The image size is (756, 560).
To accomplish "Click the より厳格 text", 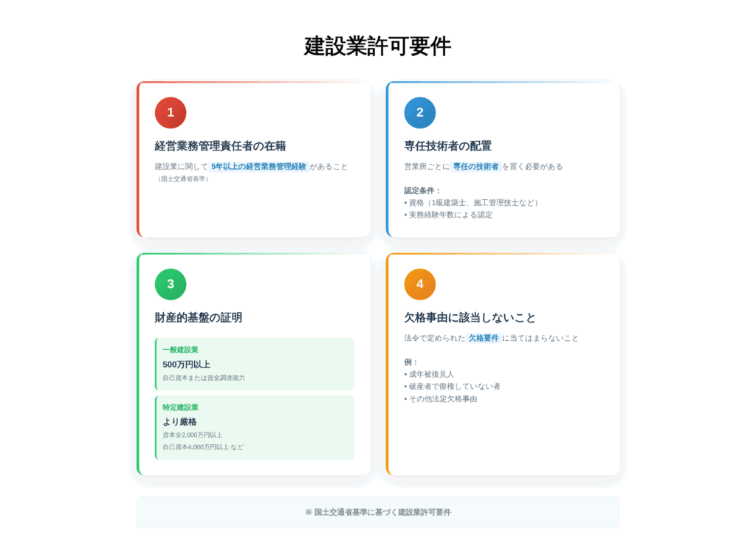I will (179, 422).
